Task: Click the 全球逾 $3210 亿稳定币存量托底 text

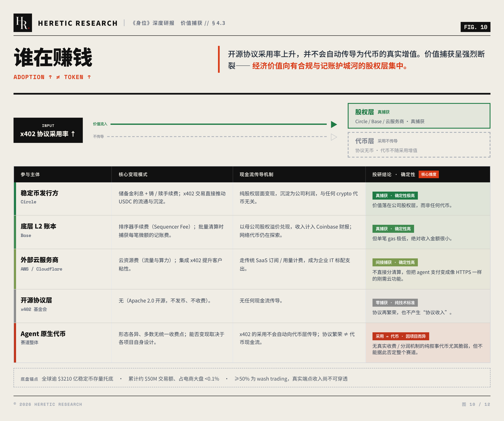Action: pos(77,379)
